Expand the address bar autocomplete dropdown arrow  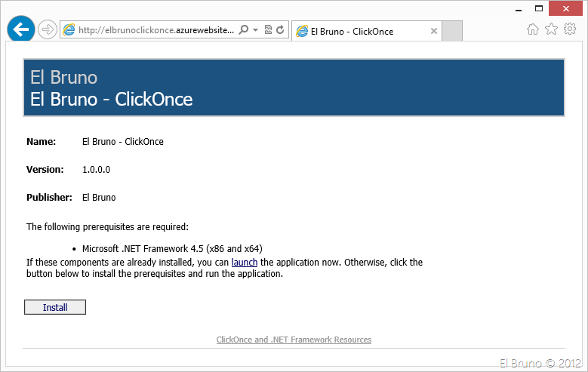(255, 30)
